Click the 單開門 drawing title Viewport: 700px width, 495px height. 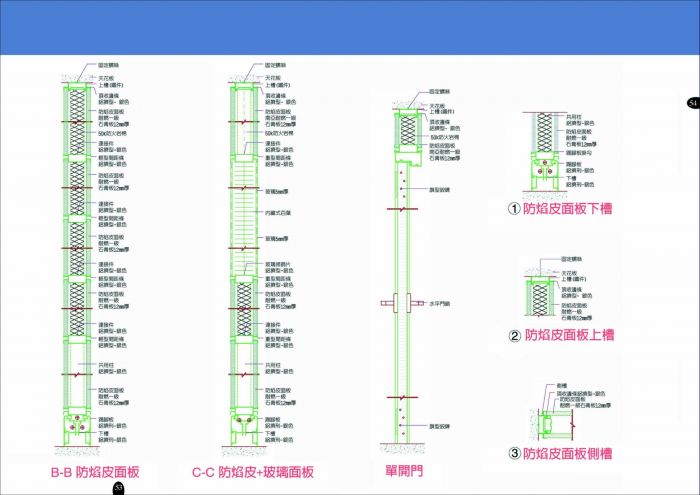click(x=403, y=470)
